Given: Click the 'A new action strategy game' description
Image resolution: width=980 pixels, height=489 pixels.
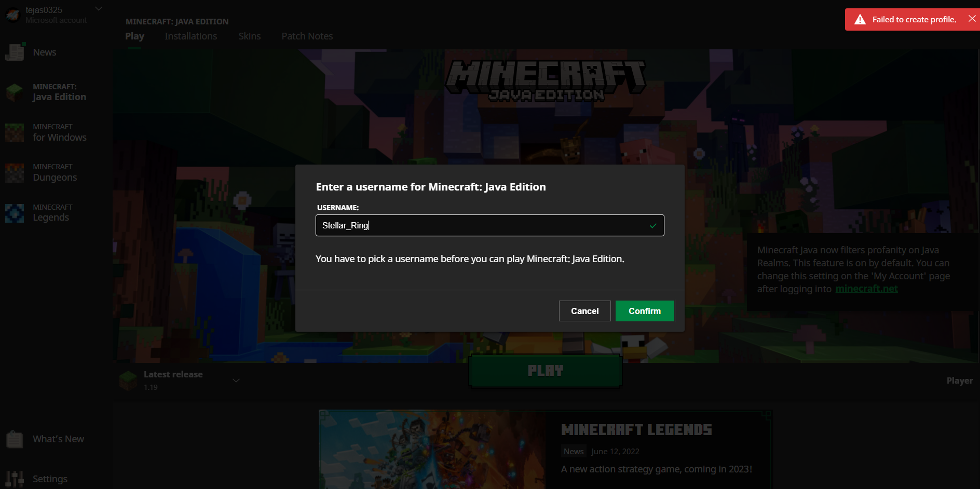Looking at the screenshot, I should (656, 469).
